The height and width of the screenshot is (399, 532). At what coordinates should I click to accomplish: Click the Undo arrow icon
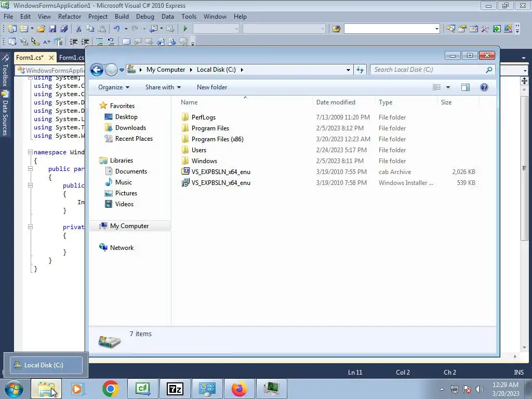(x=117, y=29)
